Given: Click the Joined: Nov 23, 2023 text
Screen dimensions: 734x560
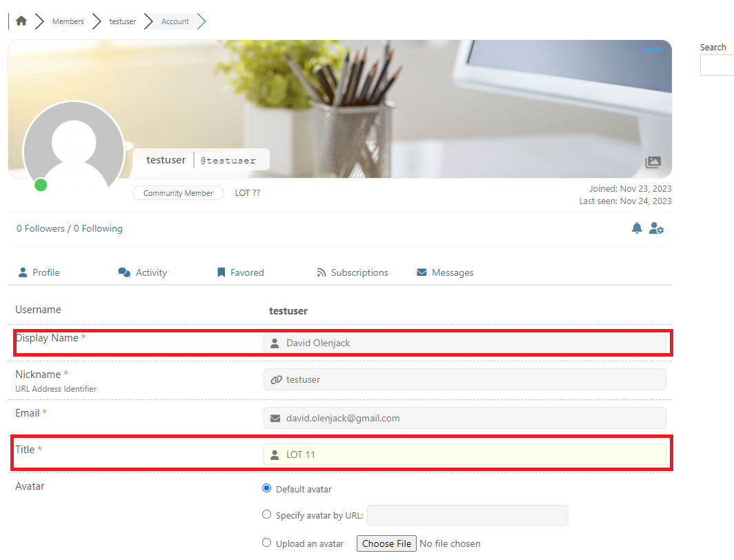Looking at the screenshot, I should [630, 188].
